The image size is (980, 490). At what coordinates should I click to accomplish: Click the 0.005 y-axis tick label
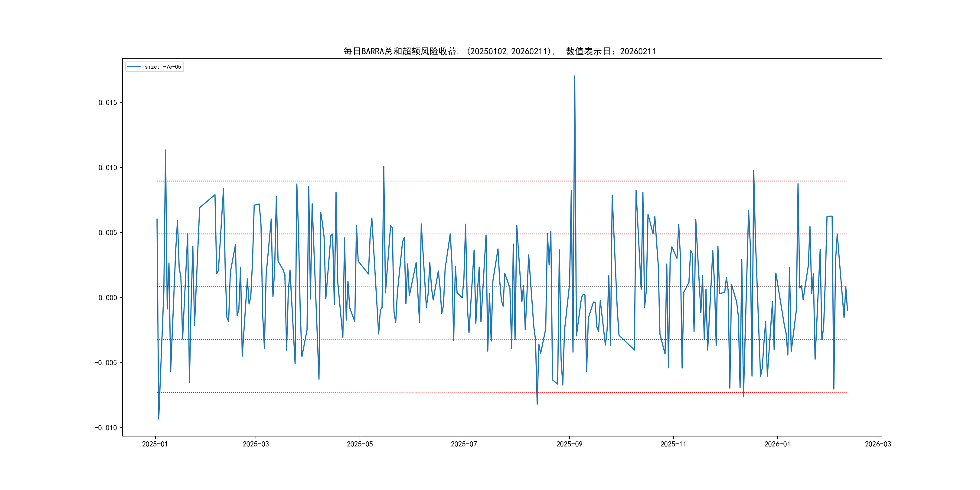tap(108, 233)
